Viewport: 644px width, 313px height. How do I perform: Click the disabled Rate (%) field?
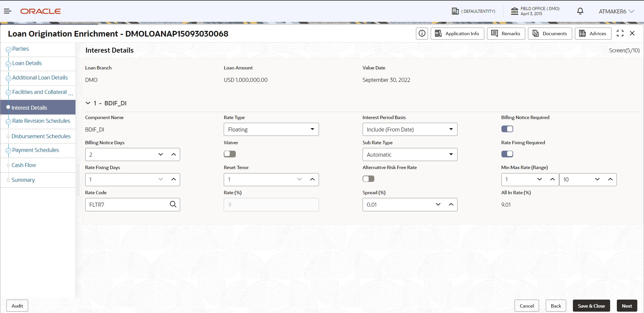[x=271, y=205]
